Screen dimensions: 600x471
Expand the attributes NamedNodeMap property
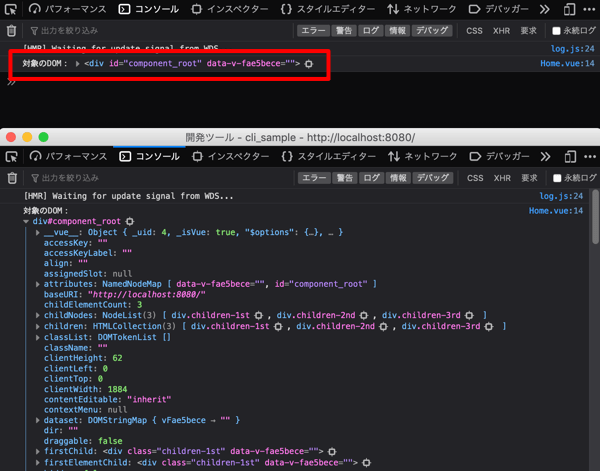tap(38, 284)
